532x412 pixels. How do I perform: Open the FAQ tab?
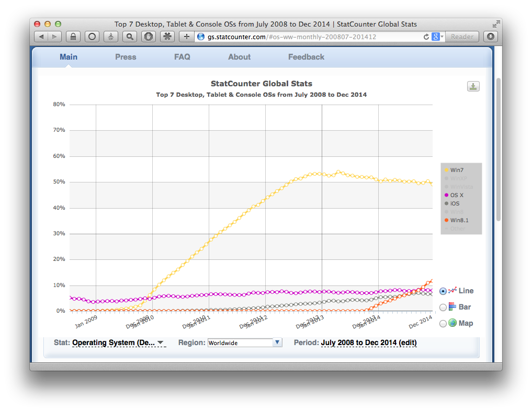point(182,57)
